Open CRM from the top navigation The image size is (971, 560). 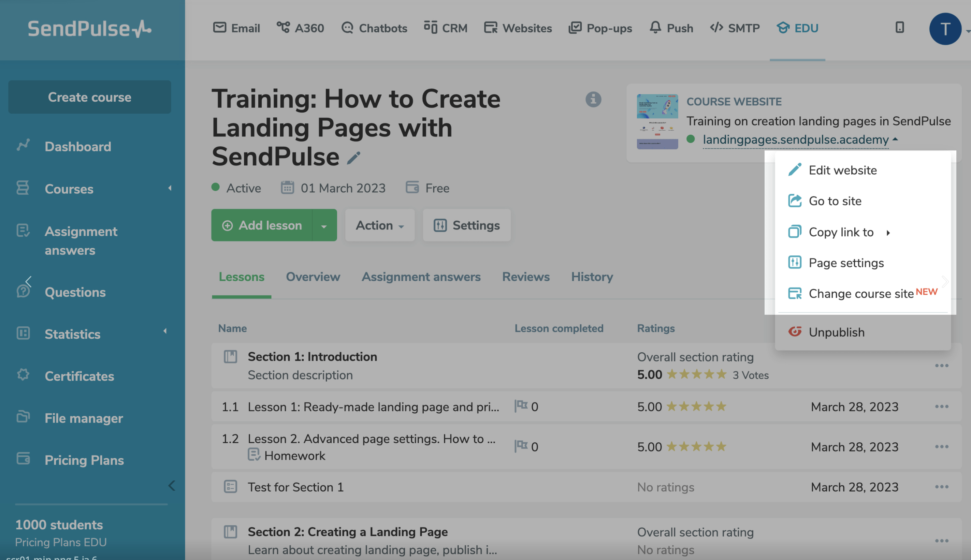click(446, 28)
